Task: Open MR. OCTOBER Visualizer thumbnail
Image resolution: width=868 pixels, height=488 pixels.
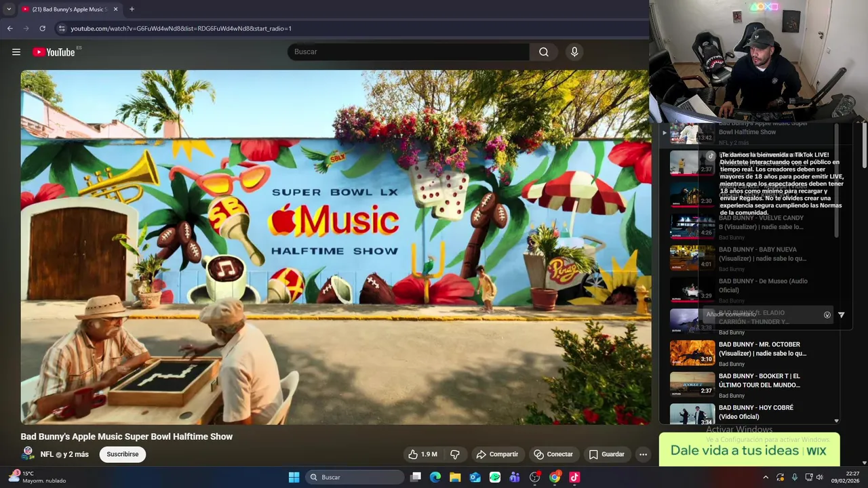Action: [692, 353]
